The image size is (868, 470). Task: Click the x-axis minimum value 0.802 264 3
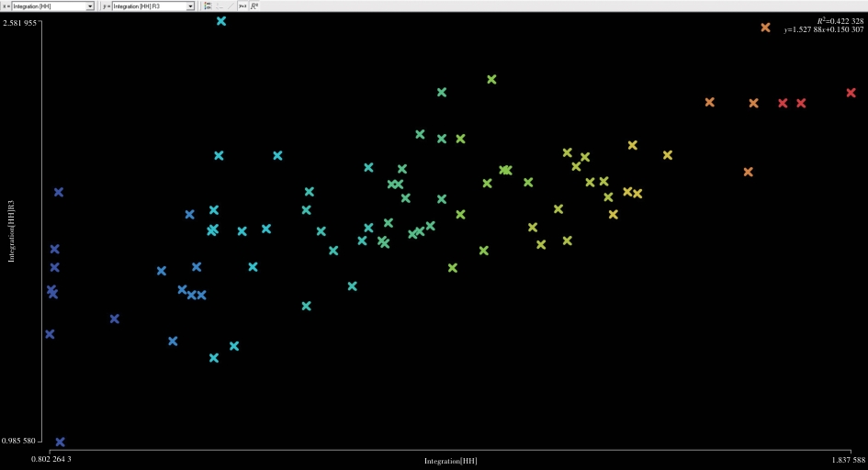pos(51,458)
